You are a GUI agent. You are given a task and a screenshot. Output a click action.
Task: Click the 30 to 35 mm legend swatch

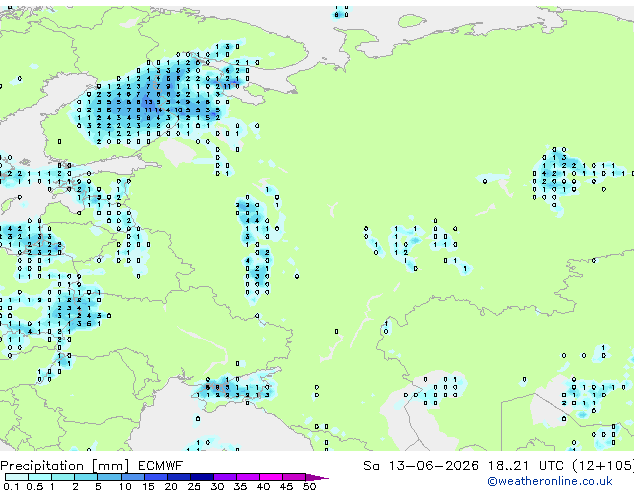click(225, 477)
